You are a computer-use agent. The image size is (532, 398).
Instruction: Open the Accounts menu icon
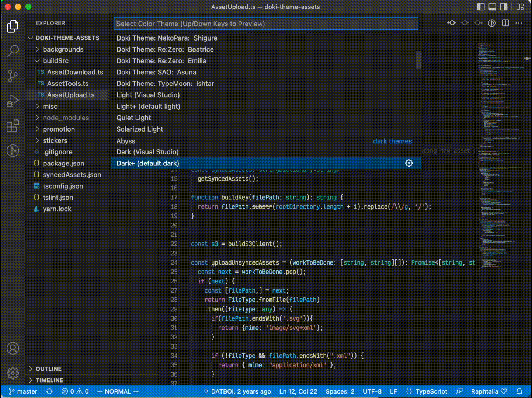coord(13,348)
